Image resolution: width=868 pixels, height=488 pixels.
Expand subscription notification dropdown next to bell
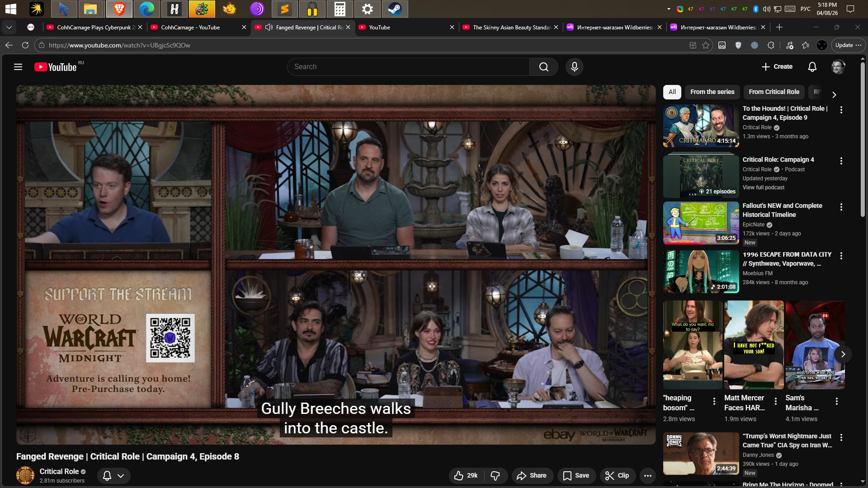[121, 475]
